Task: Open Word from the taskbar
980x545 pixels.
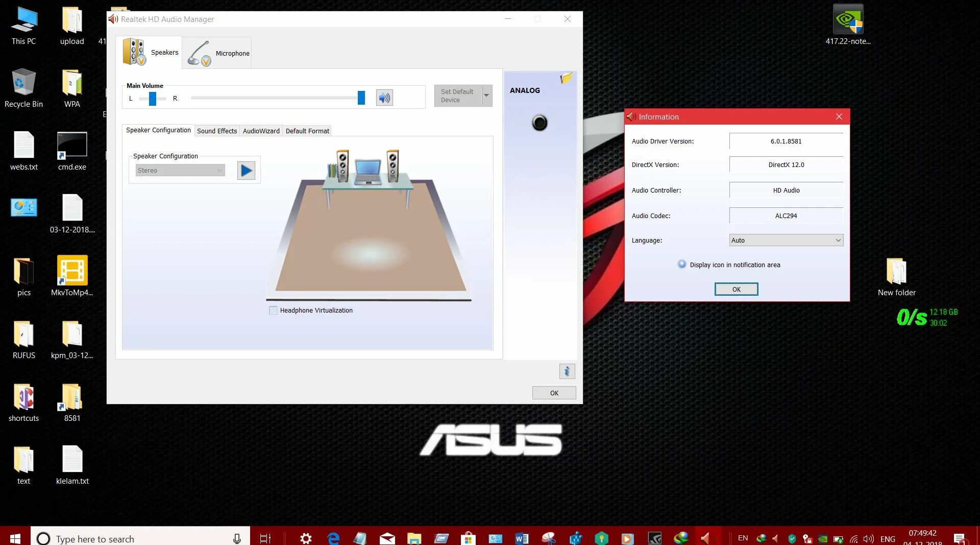Action: click(x=522, y=538)
